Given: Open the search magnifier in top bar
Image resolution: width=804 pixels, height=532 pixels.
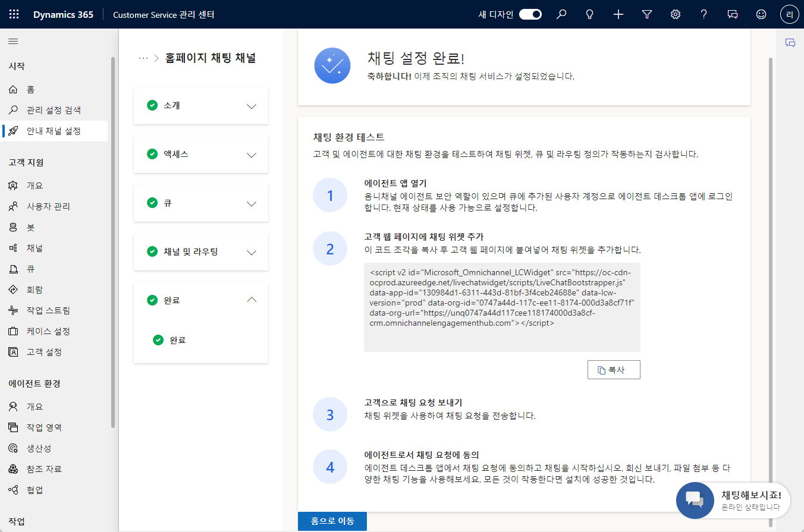Looking at the screenshot, I should click(x=561, y=14).
